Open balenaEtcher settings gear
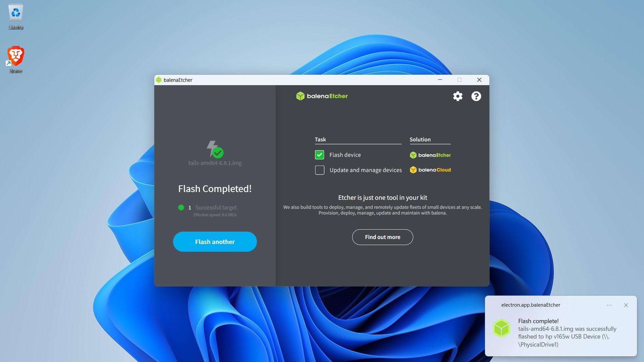 pos(458,96)
